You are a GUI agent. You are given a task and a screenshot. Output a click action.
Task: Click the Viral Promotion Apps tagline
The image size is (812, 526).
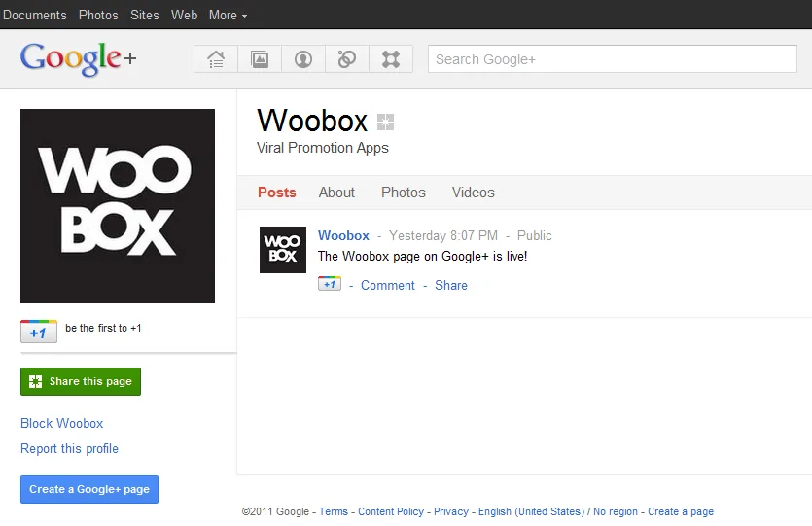coord(323,148)
